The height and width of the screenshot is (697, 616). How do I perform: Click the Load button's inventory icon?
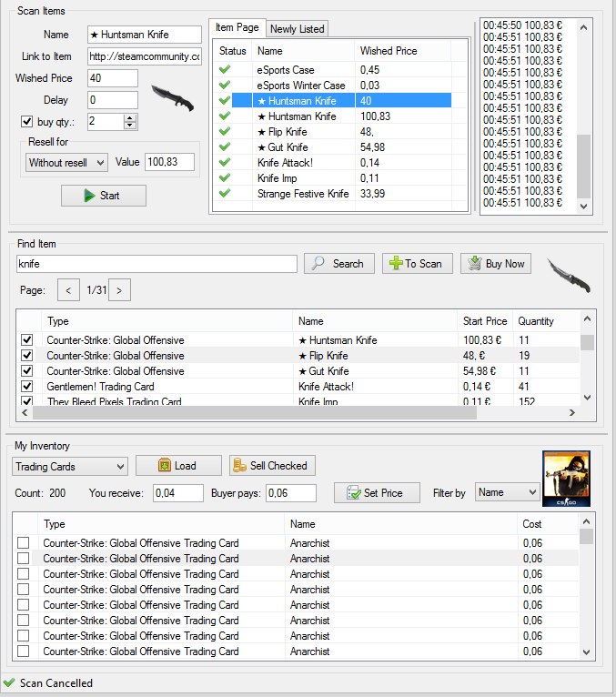165,465
